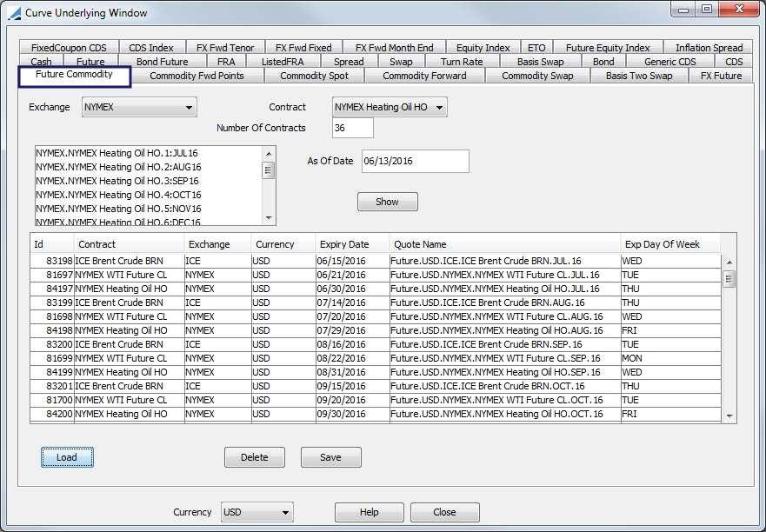The width and height of the screenshot is (766, 532).
Task: Open the FX Fwd Month End tab
Action: (x=394, y=48)
